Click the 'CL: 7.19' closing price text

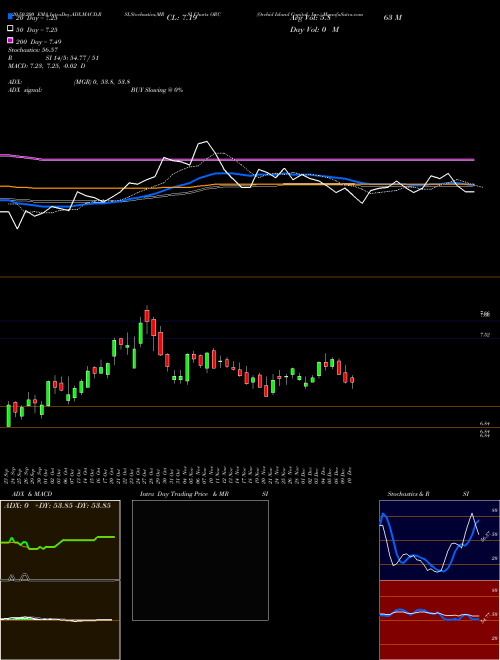[x=182, y=18]
